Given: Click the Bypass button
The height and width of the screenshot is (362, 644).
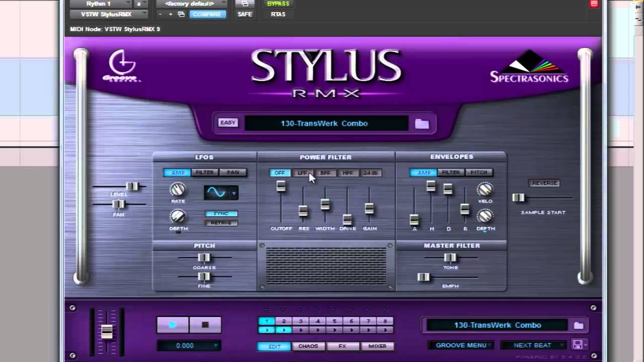Looking at the screenshot, I should coord(278,4).
